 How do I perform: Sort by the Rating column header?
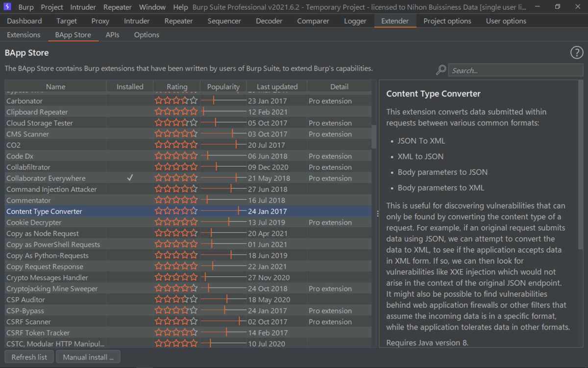click(177, 86)
